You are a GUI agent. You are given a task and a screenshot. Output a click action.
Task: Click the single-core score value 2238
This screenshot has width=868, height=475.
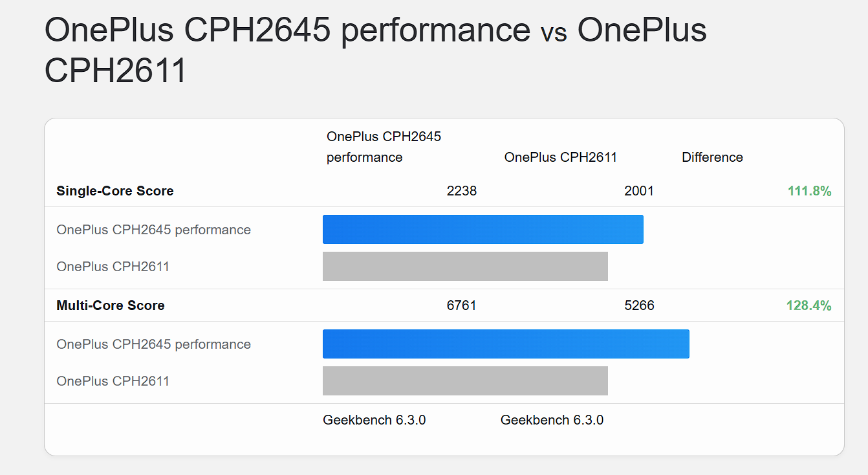point(461,191)
